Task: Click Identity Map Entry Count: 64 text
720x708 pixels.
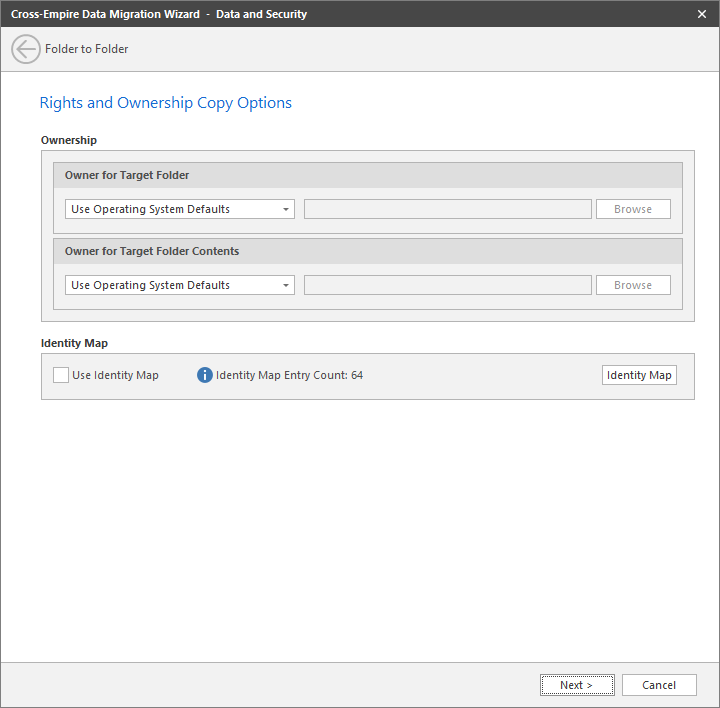Action: (x=289, y=375)
